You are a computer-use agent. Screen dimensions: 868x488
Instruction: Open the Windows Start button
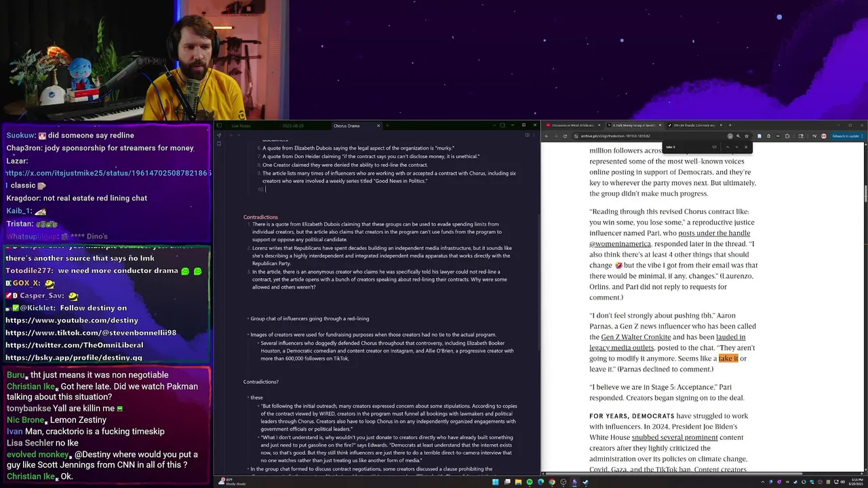(496, 482)
